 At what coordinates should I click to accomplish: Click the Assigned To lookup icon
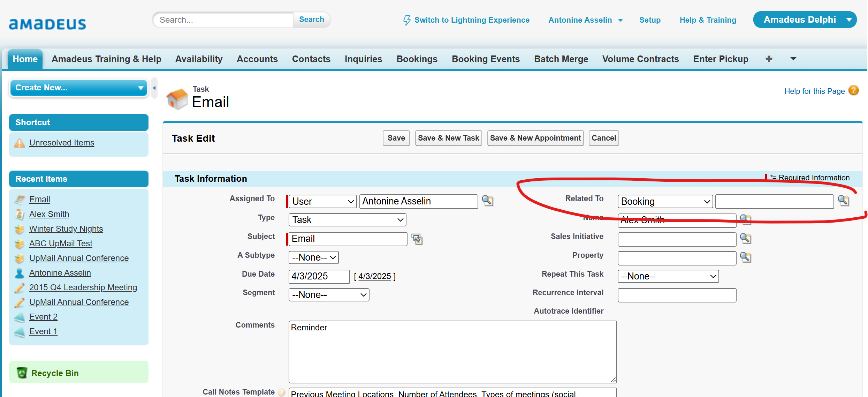(x=487, y=201)
